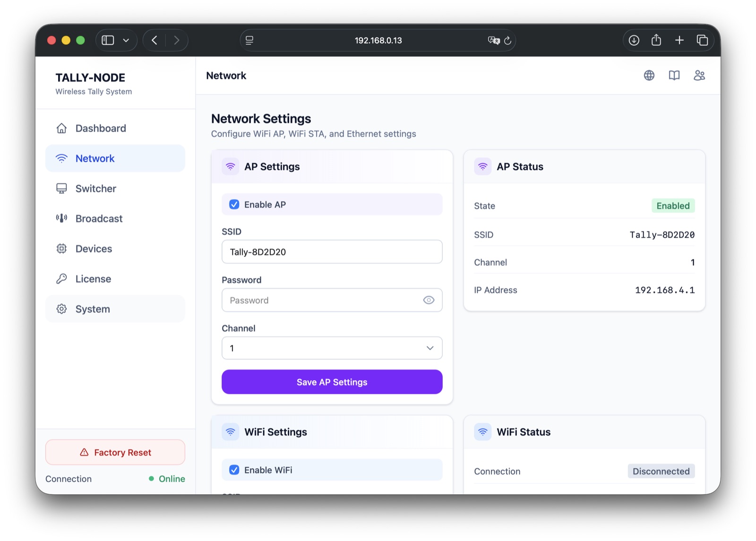This screenshot has width=756, height=541.
Task: Click the Online connection status
Action: (x=167, y=479)
